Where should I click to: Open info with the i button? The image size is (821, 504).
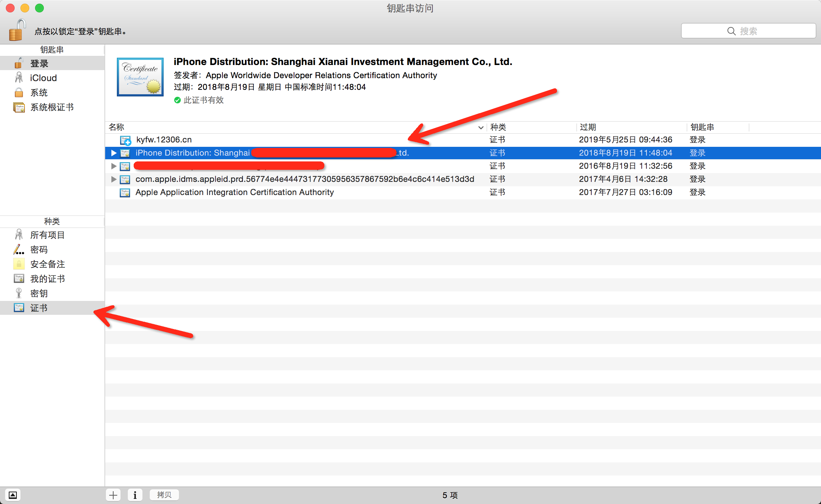pyautogui.click(x=135, y=495)
